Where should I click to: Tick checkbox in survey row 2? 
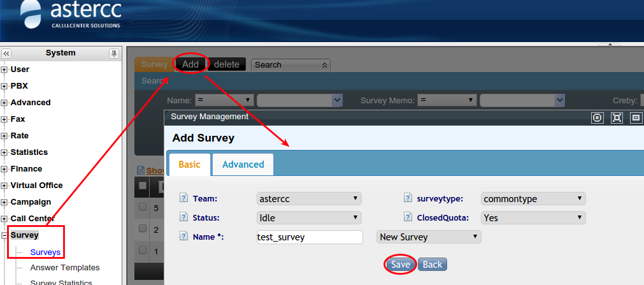pyautogui.click(x=143, y=229)
